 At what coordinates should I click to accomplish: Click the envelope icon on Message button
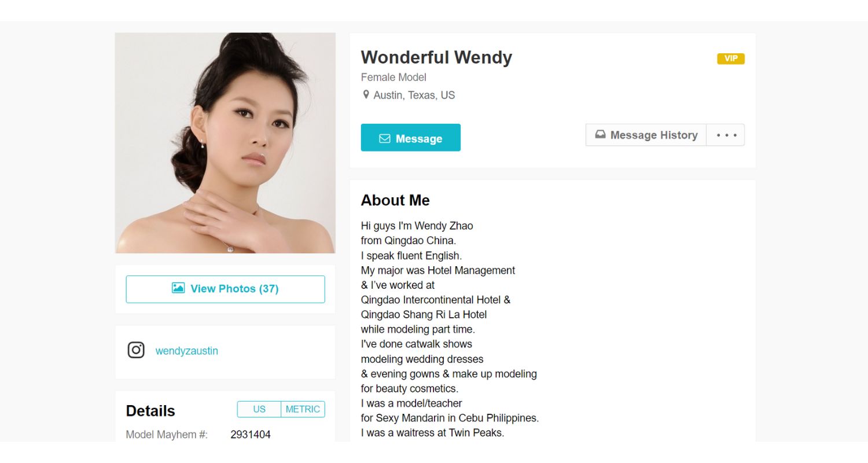tap(385, 139)
